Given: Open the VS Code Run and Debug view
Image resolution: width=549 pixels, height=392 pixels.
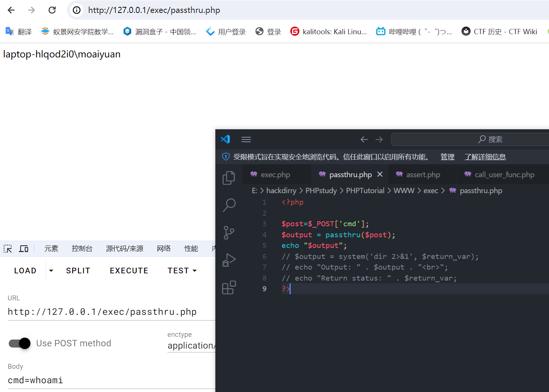Looking at the screenshot, I should pos(229,260).
